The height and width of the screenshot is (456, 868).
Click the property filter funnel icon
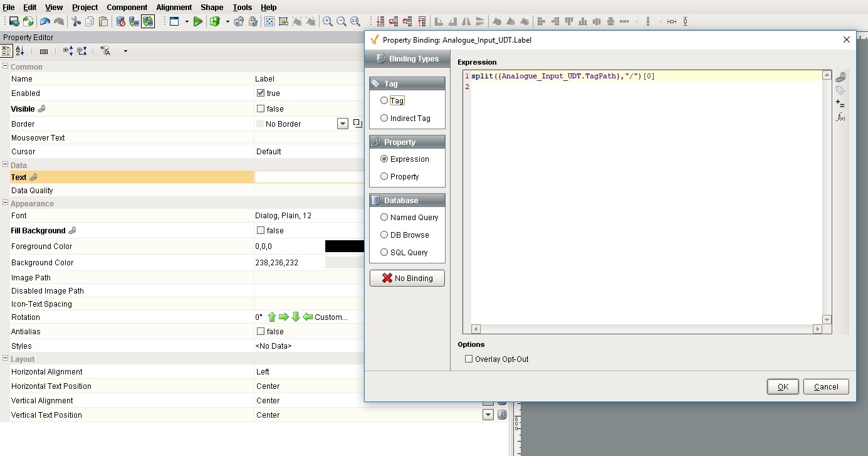(106, 51)
